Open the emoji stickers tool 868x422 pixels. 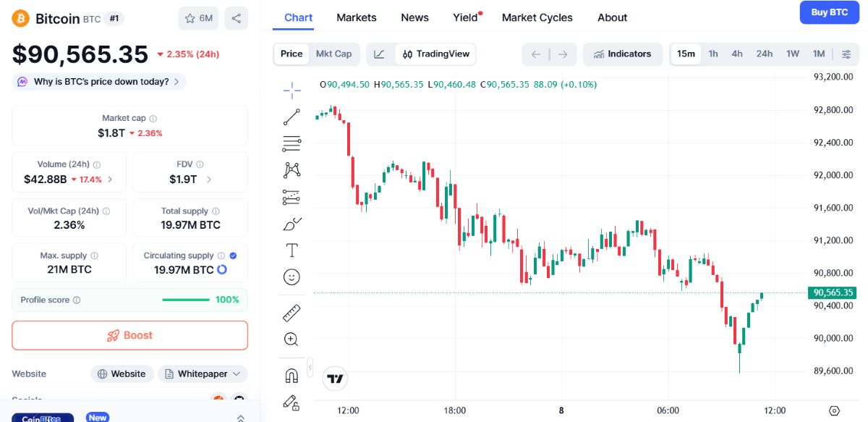pos(292,277)
